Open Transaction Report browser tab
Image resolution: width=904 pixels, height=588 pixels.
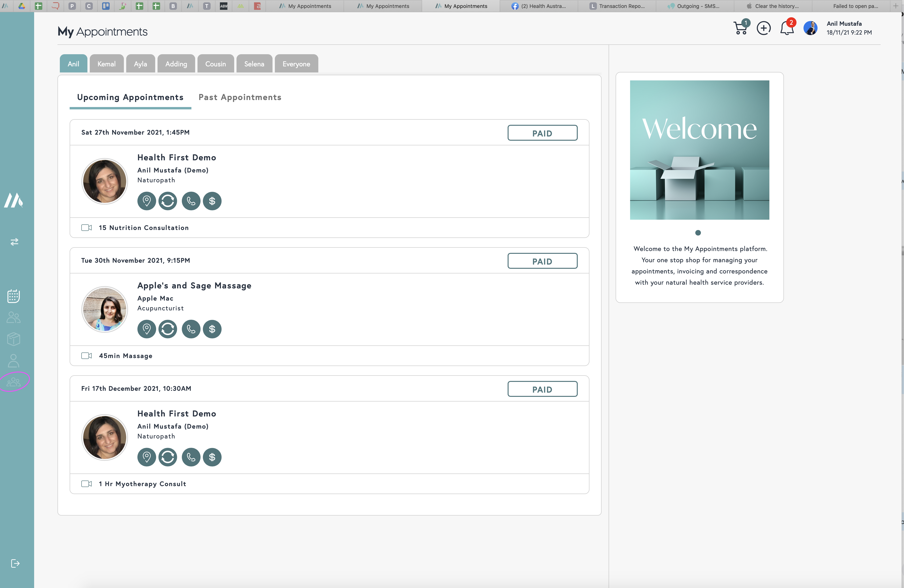(617, 6)
